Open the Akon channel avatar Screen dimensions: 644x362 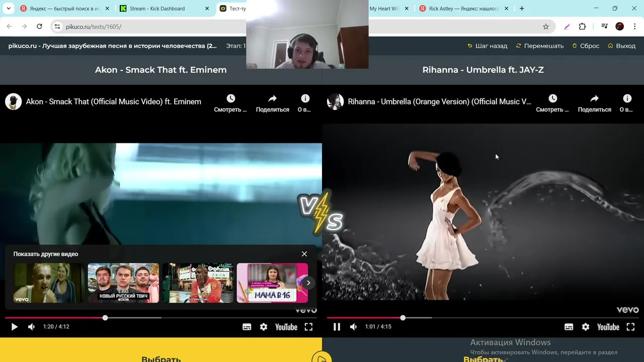point(13,102)
